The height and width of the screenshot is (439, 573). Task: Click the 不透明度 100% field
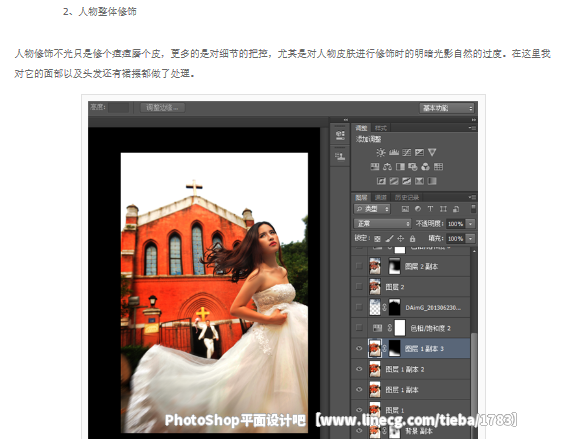point(456,224)
